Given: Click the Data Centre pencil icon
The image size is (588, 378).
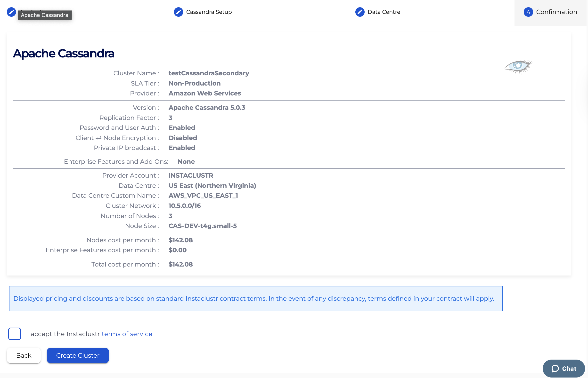Looking at the screenshot, I should click(x=360, y=12).
